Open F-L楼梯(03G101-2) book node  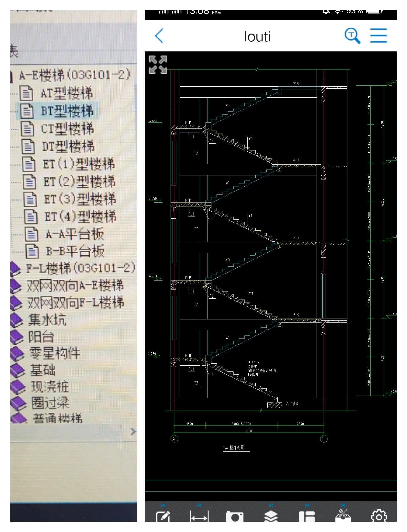pyautogui.click(x=80, y=268)
